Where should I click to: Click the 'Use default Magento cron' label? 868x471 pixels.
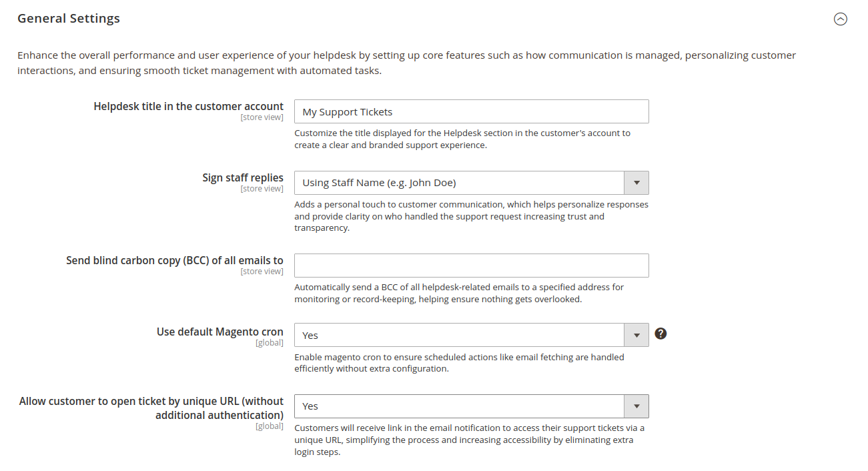click(220, 332)
